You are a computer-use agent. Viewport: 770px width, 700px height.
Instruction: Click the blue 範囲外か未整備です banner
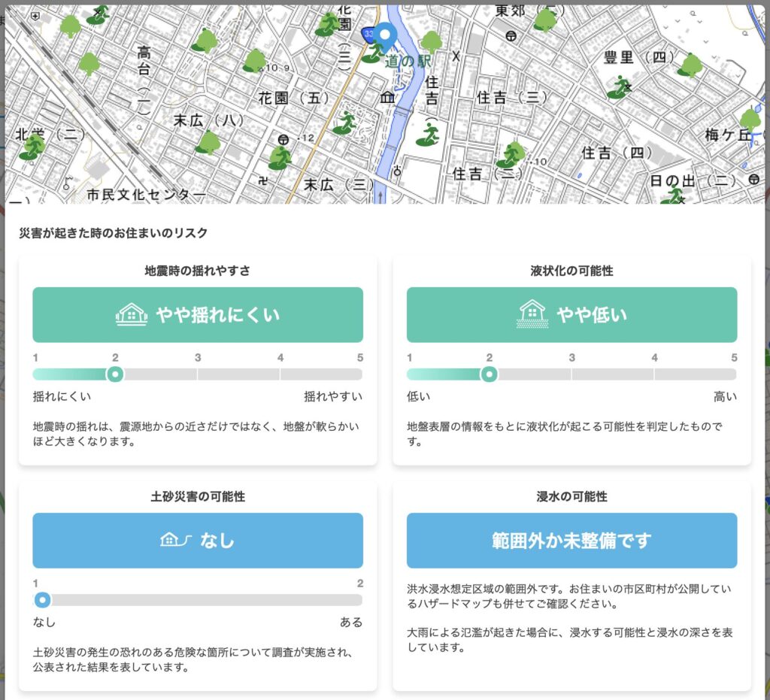tap(571, 540)
